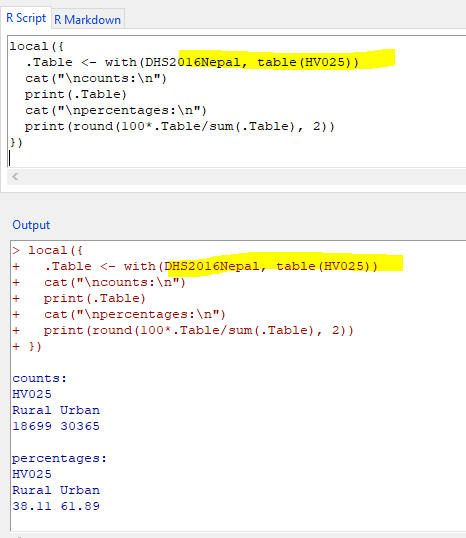Click 'cat("\npercentages:\n")' line in script editor
466x538 pixels.
tap(116, 110)
